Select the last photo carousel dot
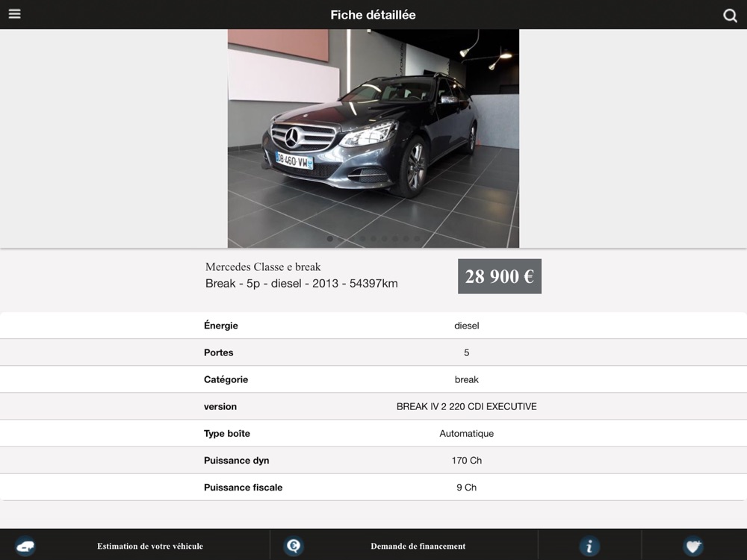Screen dimensions: 747x560 pyautogui.click(x=417, y=239)
